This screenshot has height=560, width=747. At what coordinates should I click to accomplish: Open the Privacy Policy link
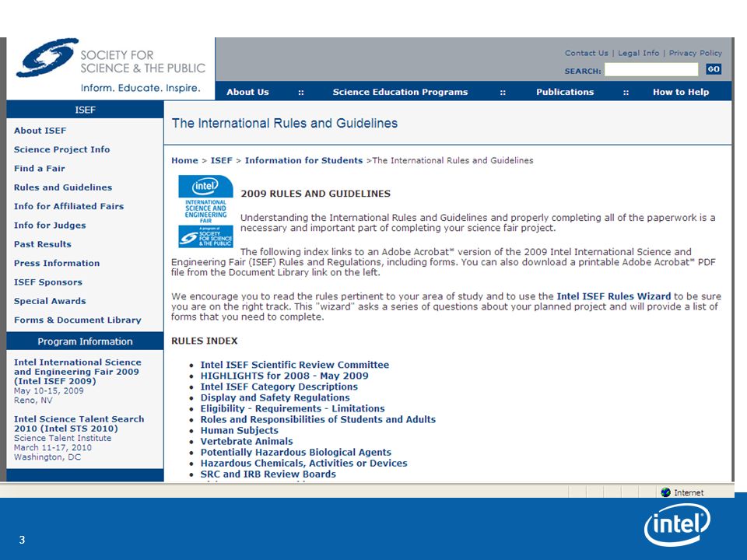pos(695,53)
